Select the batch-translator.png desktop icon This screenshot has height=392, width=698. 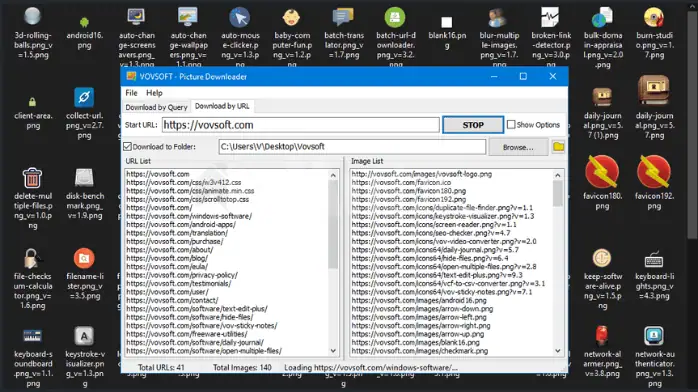pyautogui.click(x=344, y=17)
